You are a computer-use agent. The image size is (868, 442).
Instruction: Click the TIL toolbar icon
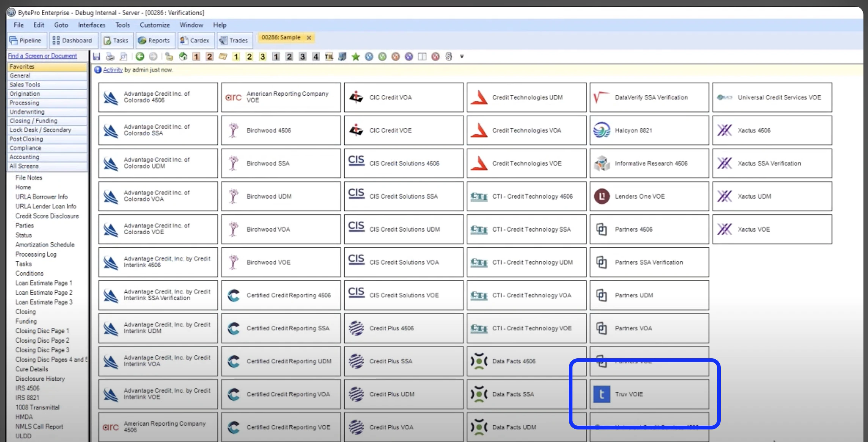pyautogui.click(x=329, y=56)
